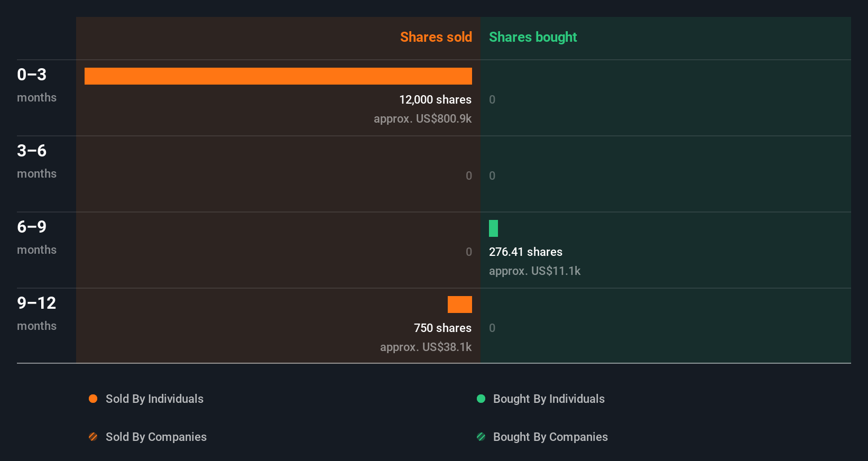868x461 pixels.
Task: Select the Bought By Individuals legend label
Action: [549, 399]
